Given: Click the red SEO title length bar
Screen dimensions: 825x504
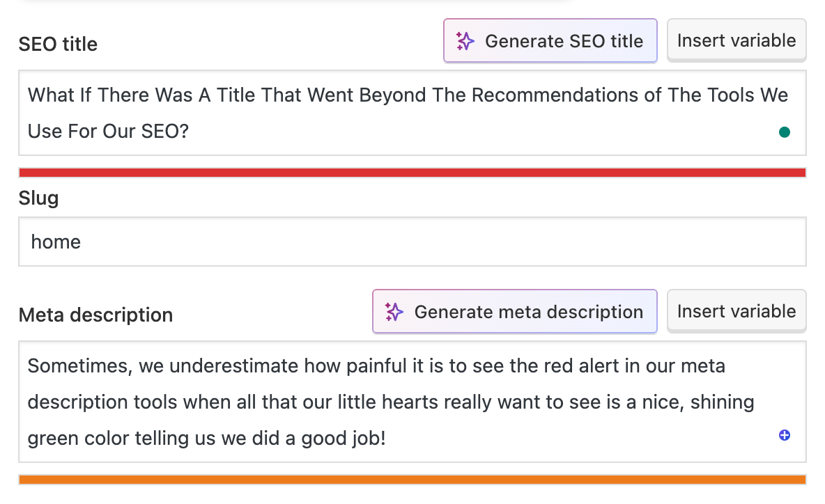Looking at the screenshot, I should tap(412, 173).
